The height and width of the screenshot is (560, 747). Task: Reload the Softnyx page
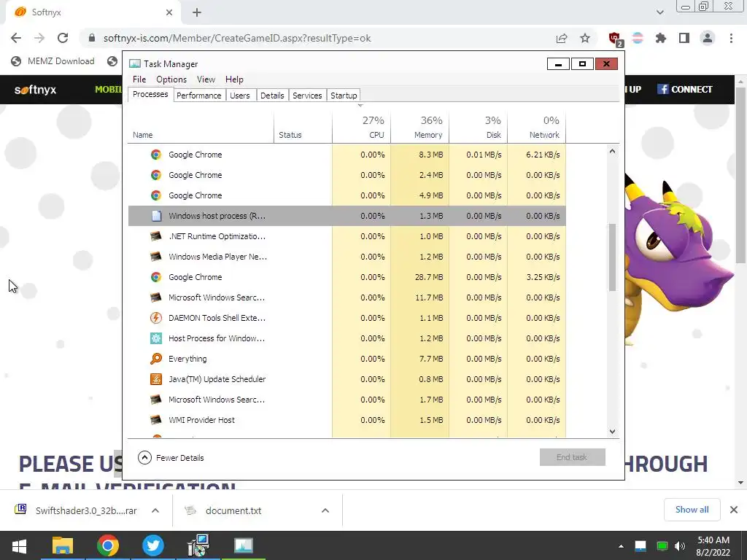(x=63, y=38)
